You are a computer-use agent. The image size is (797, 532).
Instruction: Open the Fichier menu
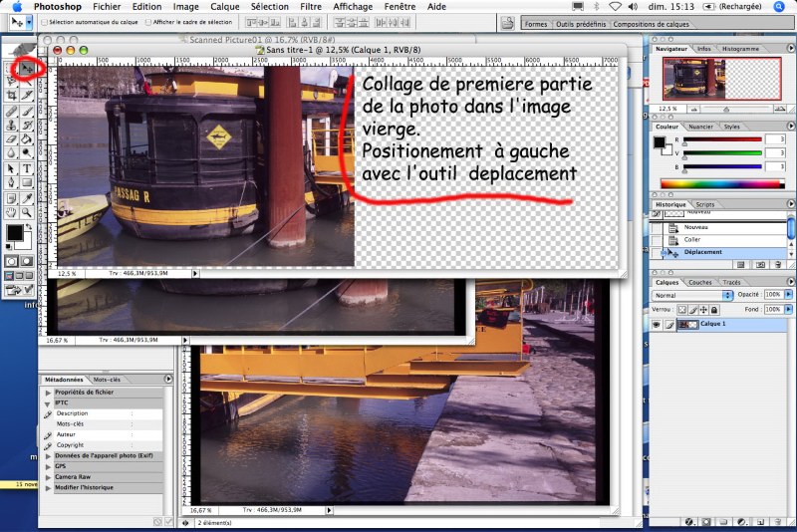pyautogui.click(x=107, y=7)
